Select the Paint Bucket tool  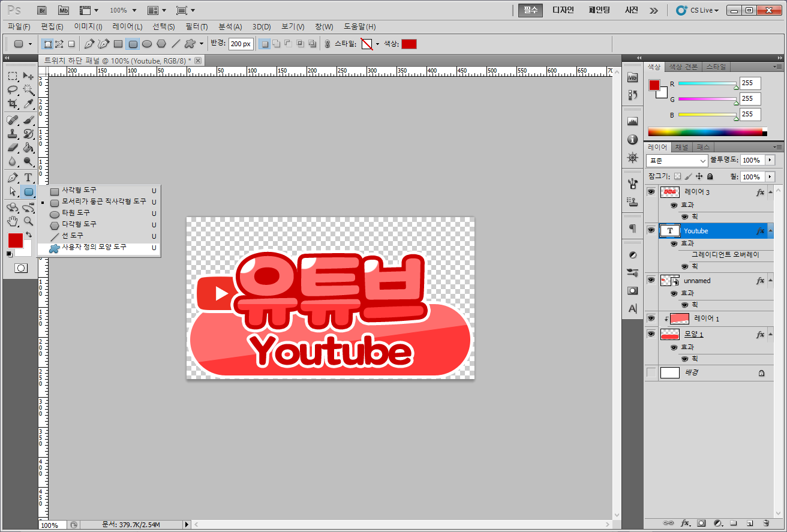coord(28,148)
